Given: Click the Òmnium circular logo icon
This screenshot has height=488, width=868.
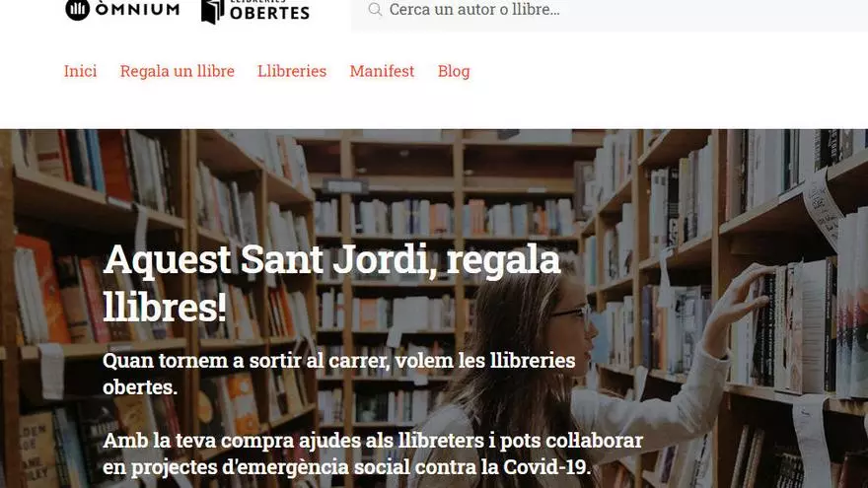Looking at the screenshot, I should tap(78, 10).
